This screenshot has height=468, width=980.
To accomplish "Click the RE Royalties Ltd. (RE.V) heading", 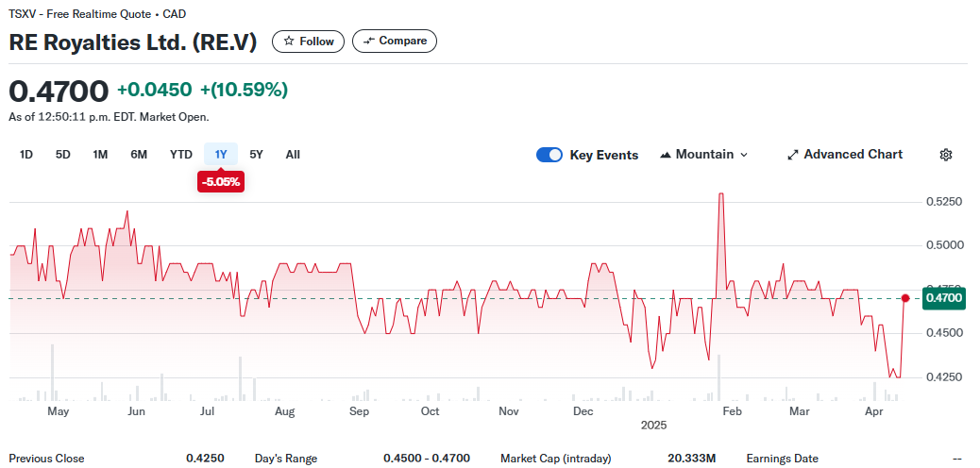I will point(132,42).
